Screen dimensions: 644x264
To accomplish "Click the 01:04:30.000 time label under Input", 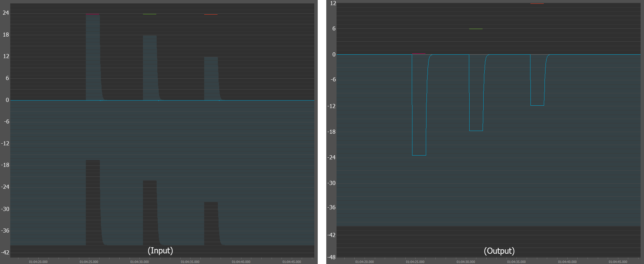I will pos(140,262).
